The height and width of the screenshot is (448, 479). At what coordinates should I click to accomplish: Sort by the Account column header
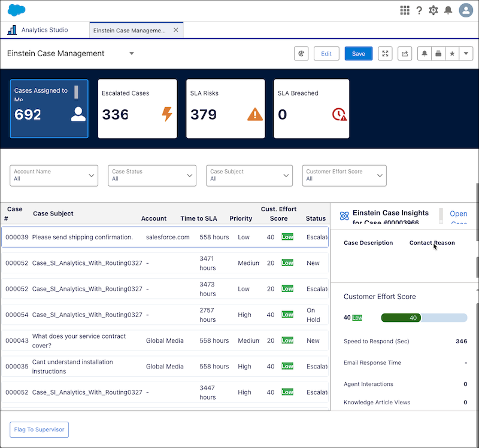154,218
